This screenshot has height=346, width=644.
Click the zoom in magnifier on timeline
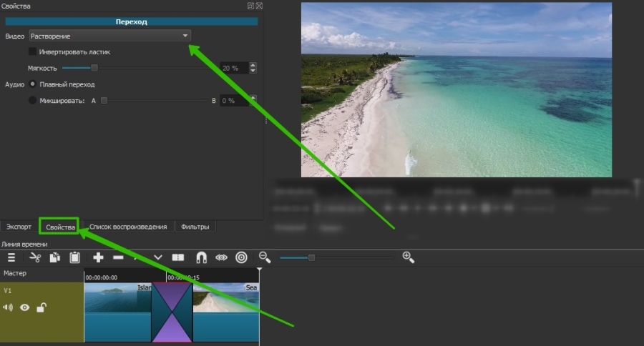(x=409, y=257)
